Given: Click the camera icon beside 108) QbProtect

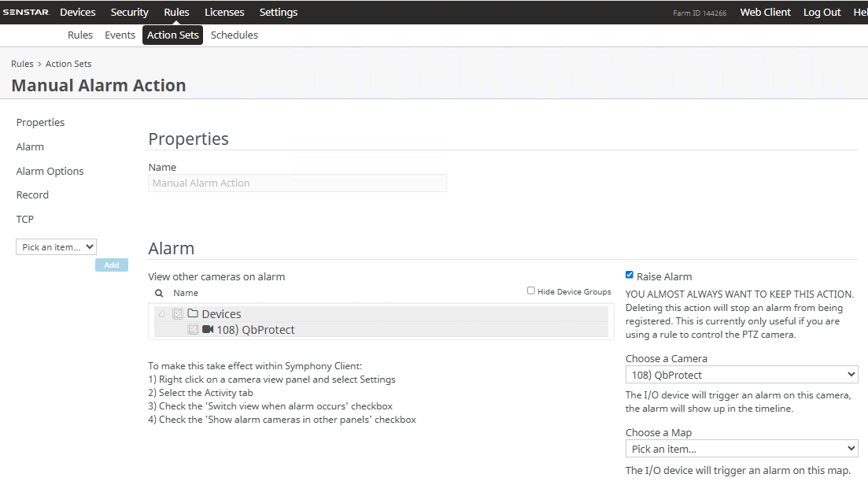Looking at the screenshot, I should 208,330.
